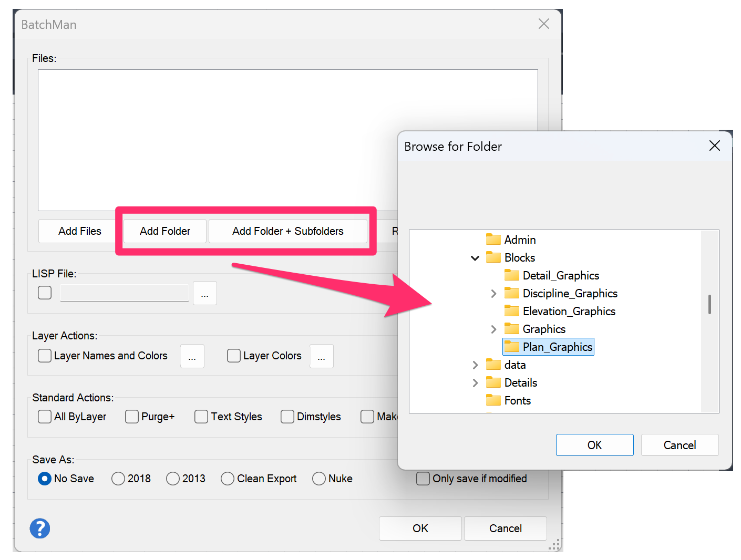This screenshot has height=560, width=741.
Task: Click the Detail_Graphics folder icon
Action: pos(511,275)
